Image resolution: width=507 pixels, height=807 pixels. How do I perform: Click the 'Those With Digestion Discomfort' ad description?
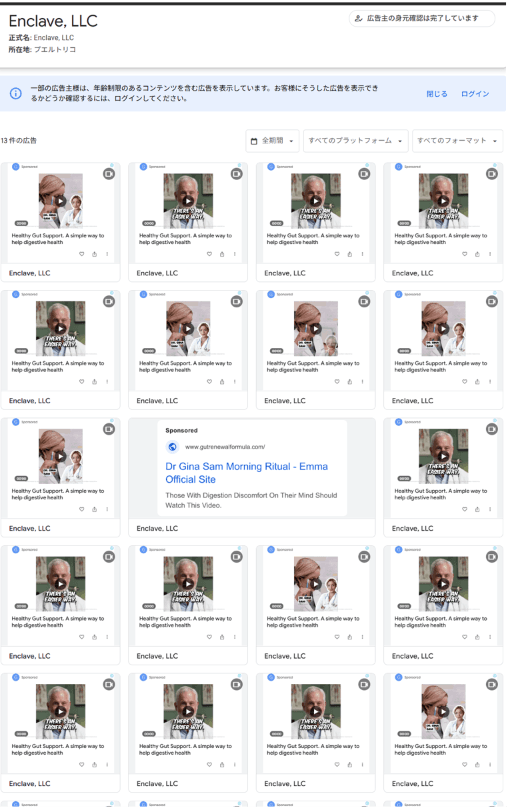pos(251,500)
